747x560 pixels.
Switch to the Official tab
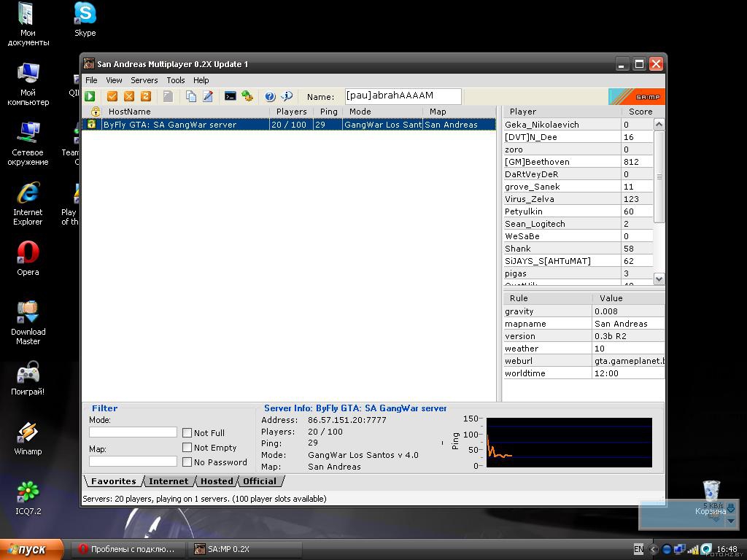click(260, 481)
